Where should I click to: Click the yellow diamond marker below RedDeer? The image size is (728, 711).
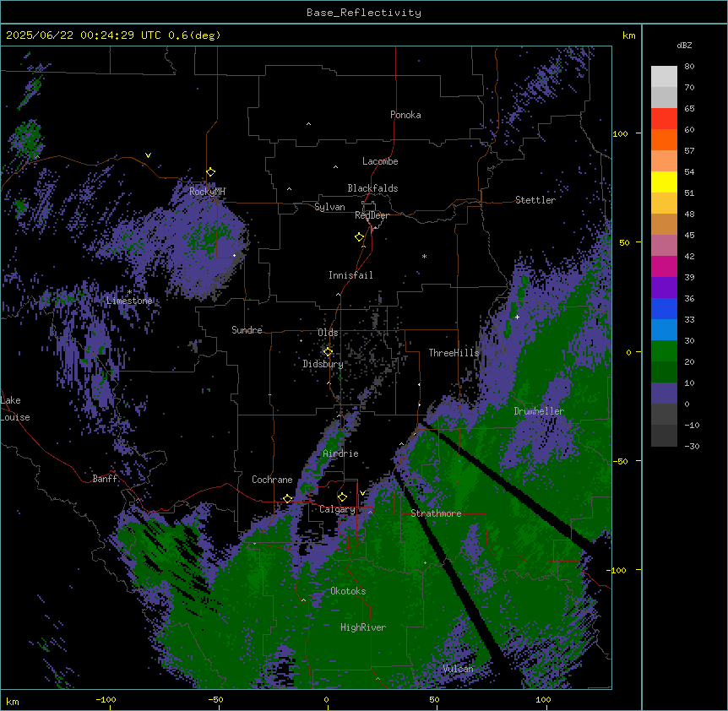point(360,236)
